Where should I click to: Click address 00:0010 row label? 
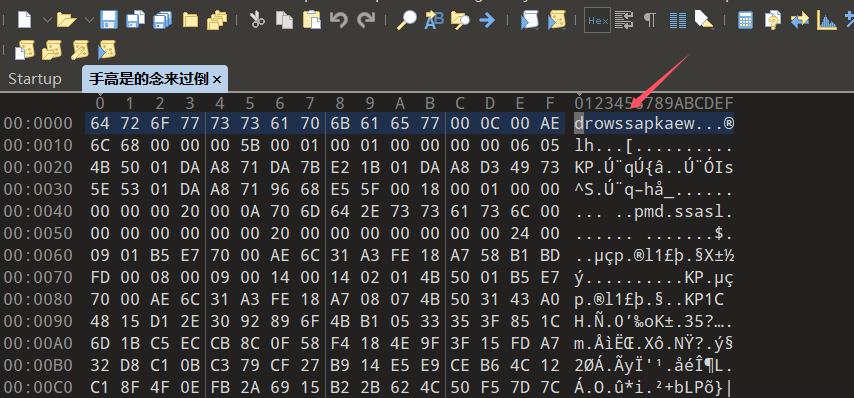38,145
